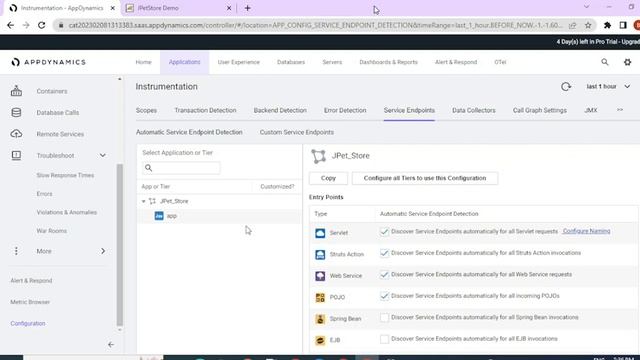Click the POJO icon
Screen dimensions: 640x360
[320, 297]
